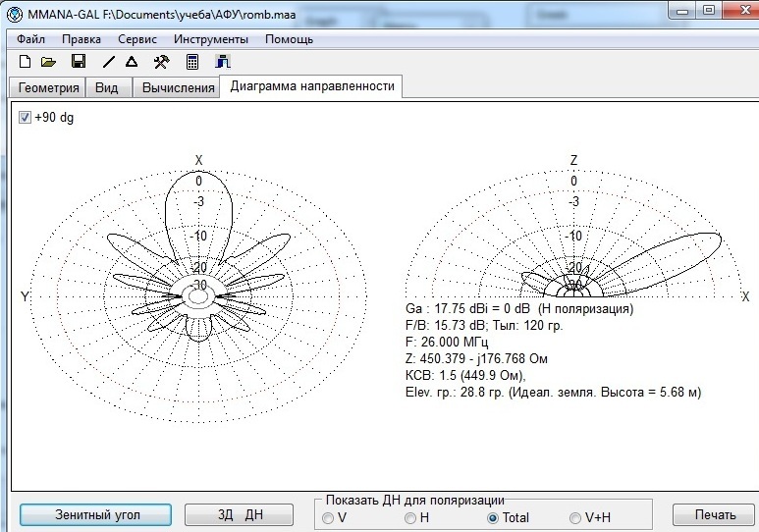Select V+H polarization option
This screenshot has height=532, width=759.
click(x=575, y=517)
